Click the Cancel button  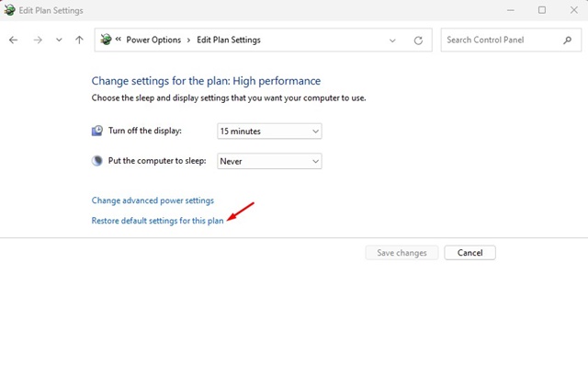pos(469,253)
